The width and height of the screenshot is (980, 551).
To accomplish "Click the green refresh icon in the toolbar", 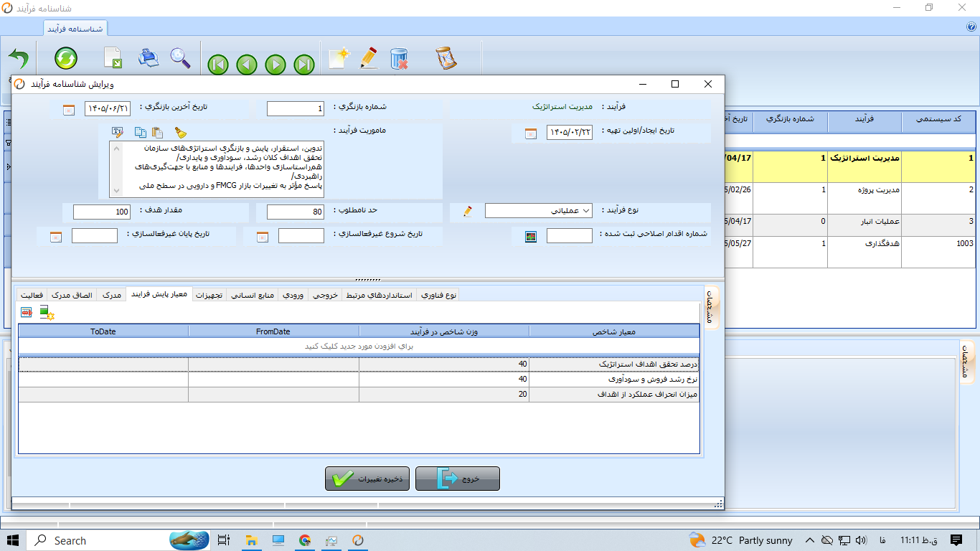I will click(x=66, y=58).
